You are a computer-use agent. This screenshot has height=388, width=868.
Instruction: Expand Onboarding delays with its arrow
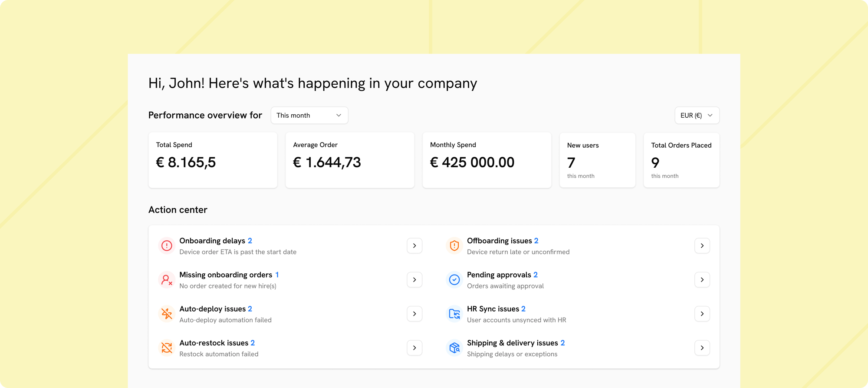(414, 246)
